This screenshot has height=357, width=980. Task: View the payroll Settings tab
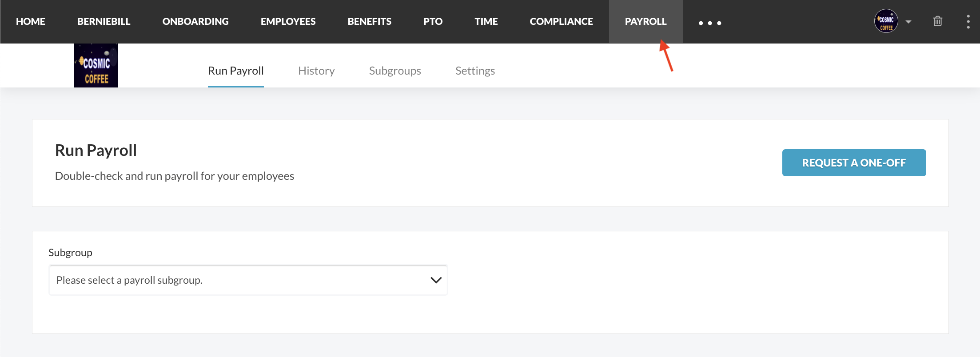475,71
